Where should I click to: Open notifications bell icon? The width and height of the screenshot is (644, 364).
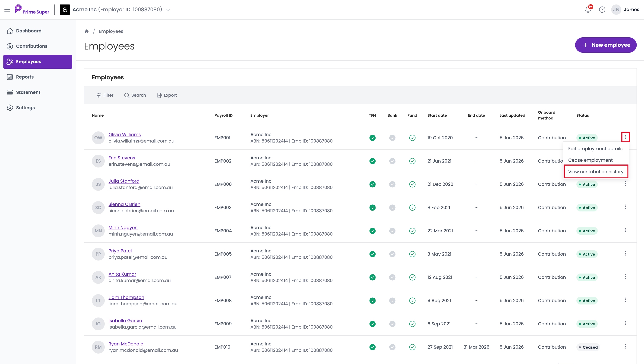click(588, 10)
